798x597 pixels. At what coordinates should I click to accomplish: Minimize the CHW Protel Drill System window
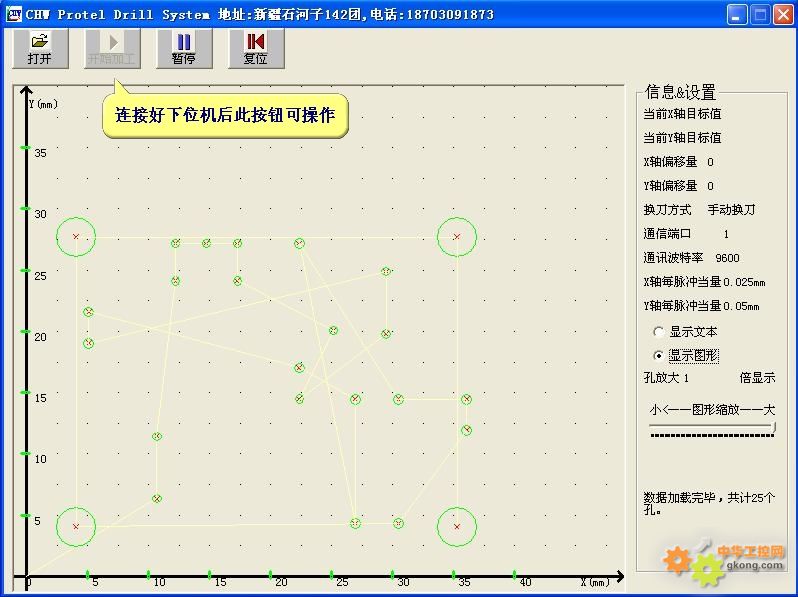736,15
